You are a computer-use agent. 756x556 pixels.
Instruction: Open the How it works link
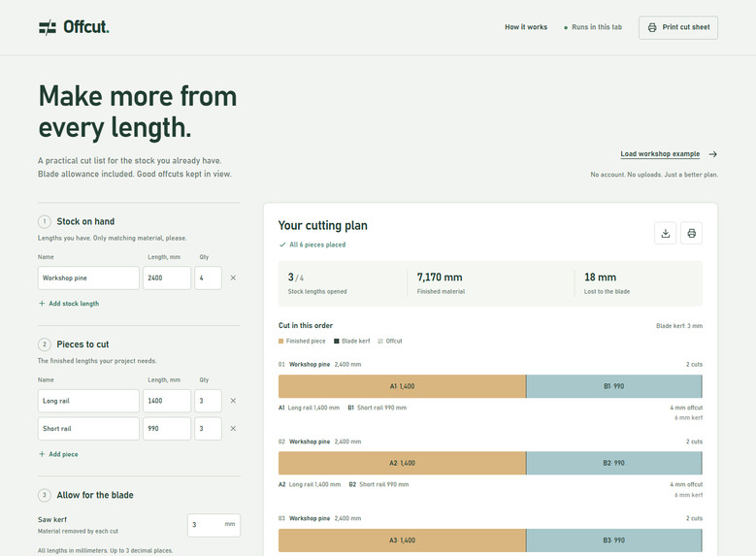coord(526,27)
